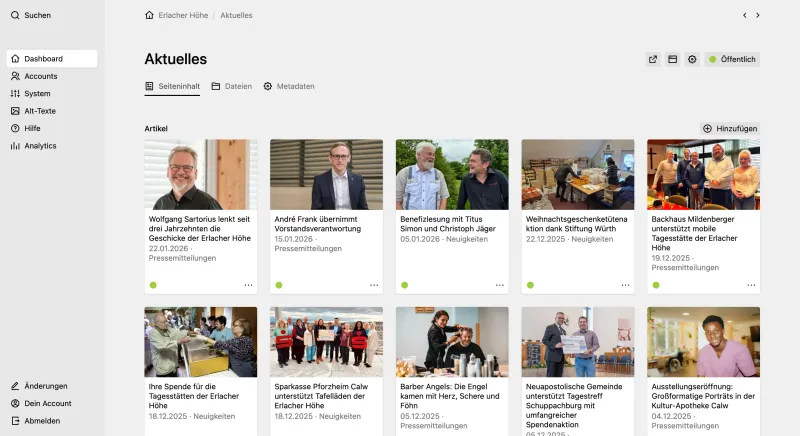Viewport: 800px width, 436px height.
Task: Open Backhaus Mildenberger article thumbnail
Action: click(x=704, y=174)
